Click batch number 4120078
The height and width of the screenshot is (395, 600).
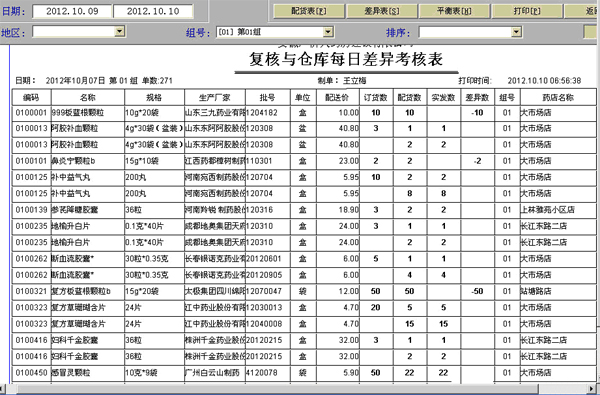click(x=261, y=372)
